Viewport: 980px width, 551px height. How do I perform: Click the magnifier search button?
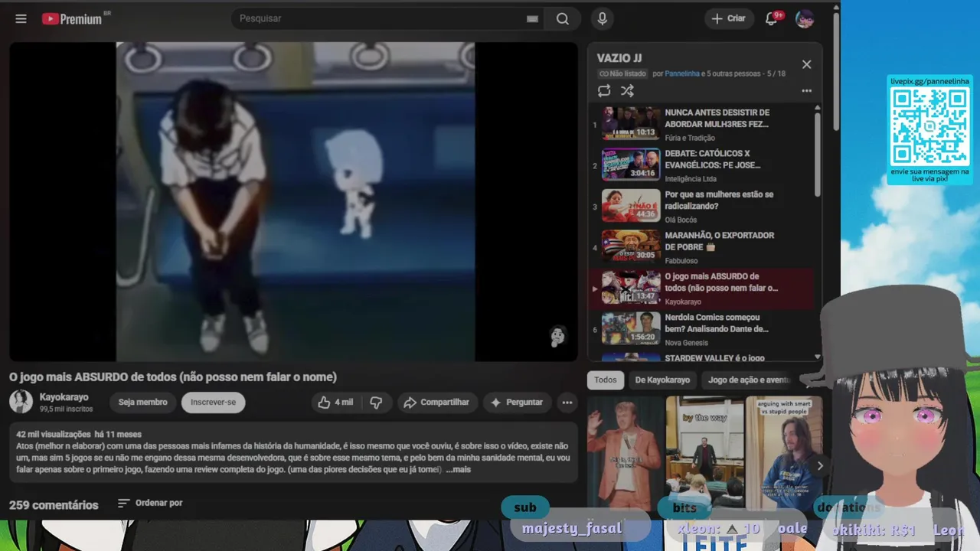tap(563, 19)
